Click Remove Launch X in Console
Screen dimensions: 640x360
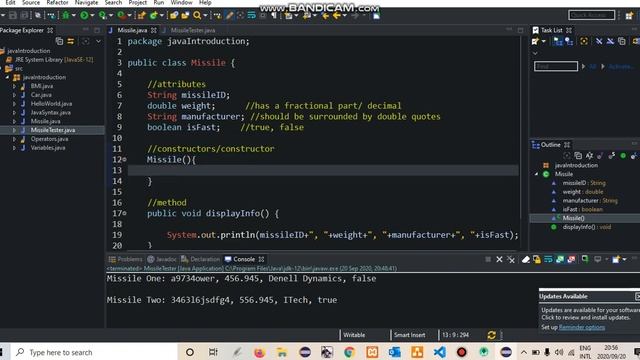pyautogui.click(x=499, y=260)
